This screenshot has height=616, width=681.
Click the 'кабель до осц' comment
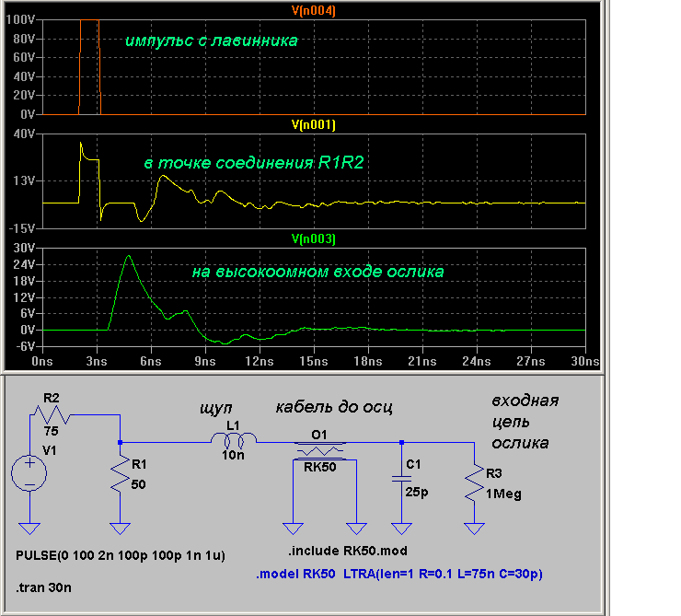coord(334,408)
